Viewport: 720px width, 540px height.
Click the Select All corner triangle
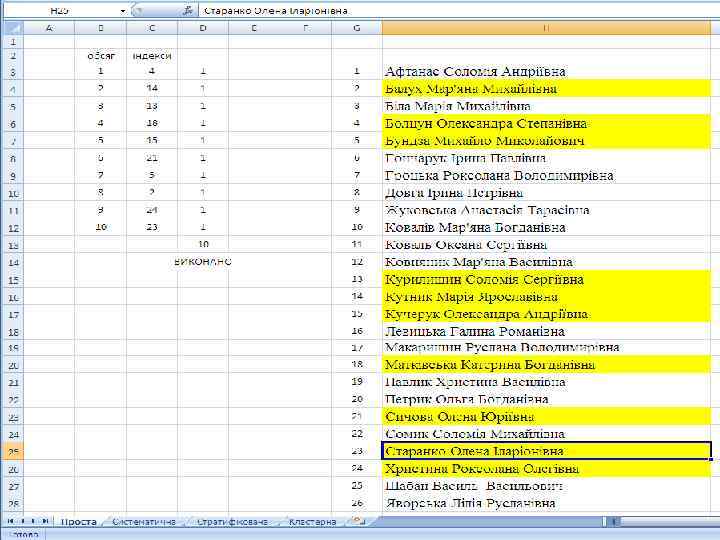(x=13, y=28)
